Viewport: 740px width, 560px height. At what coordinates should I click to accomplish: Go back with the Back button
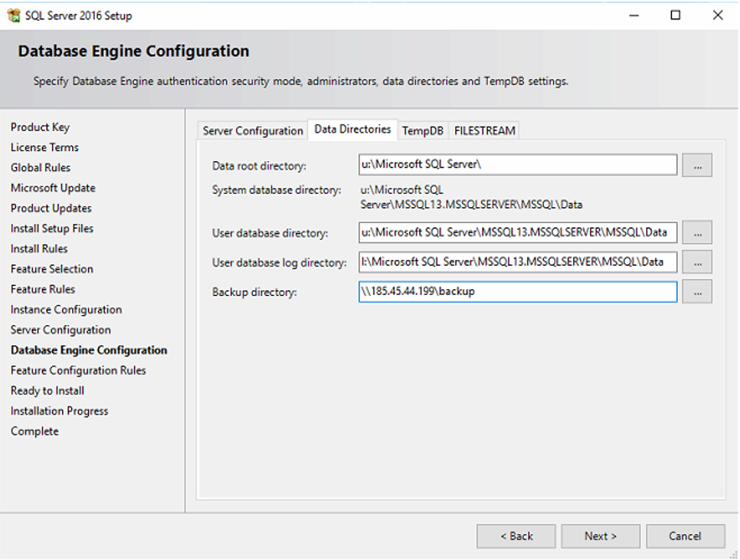[516, 536]
